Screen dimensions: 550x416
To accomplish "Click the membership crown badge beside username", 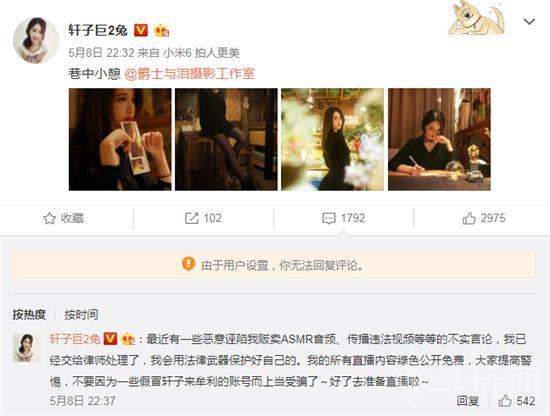I will click(161, 31).
